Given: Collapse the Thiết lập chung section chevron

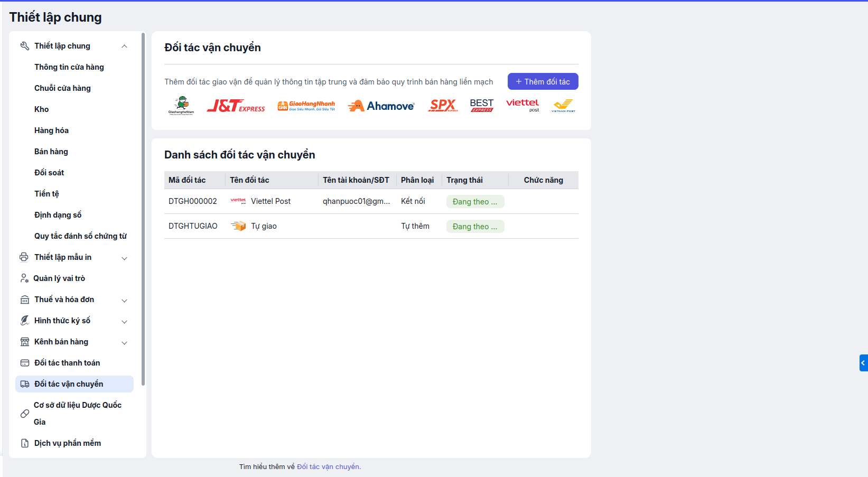Looking at the screenshot, I should [125, 46].
